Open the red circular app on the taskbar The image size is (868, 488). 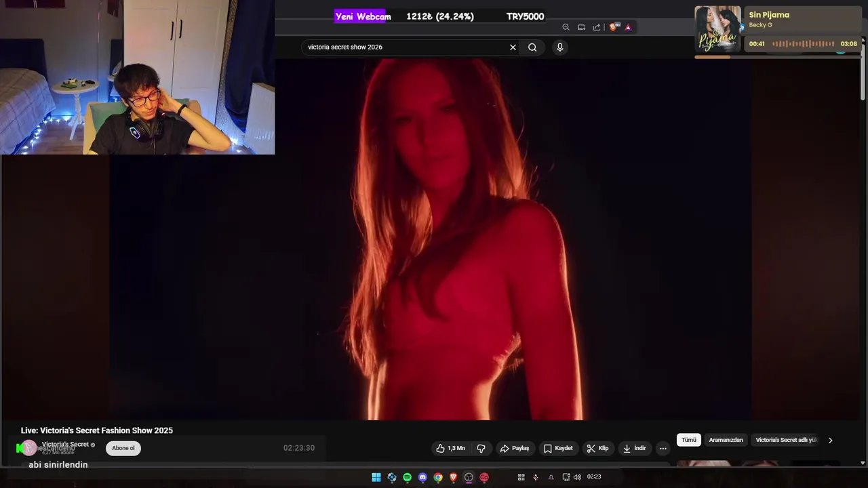[x=484, y=477]
